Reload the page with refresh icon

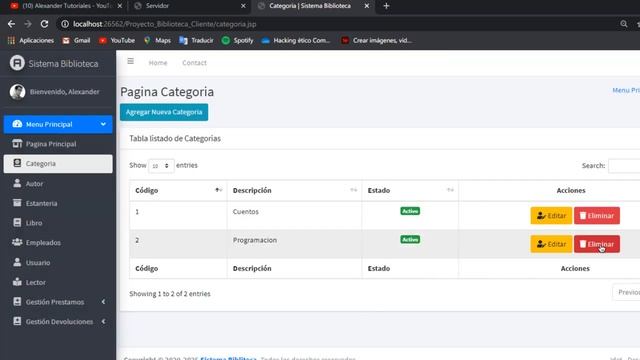pyautogui.click(x=44, y=24)
